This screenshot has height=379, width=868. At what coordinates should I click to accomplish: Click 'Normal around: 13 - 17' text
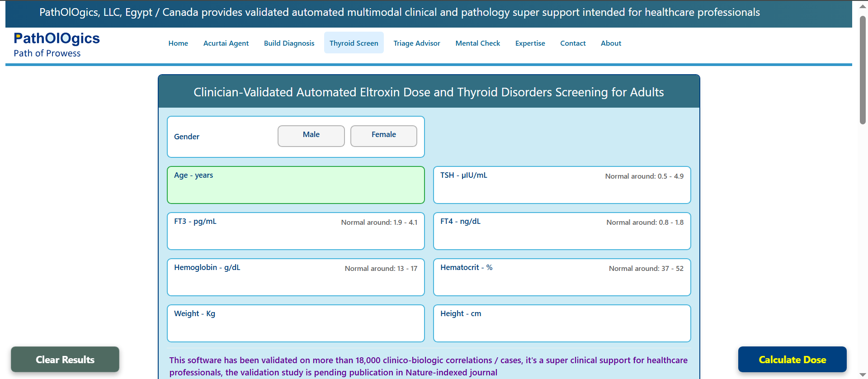(x=381, y=269)
